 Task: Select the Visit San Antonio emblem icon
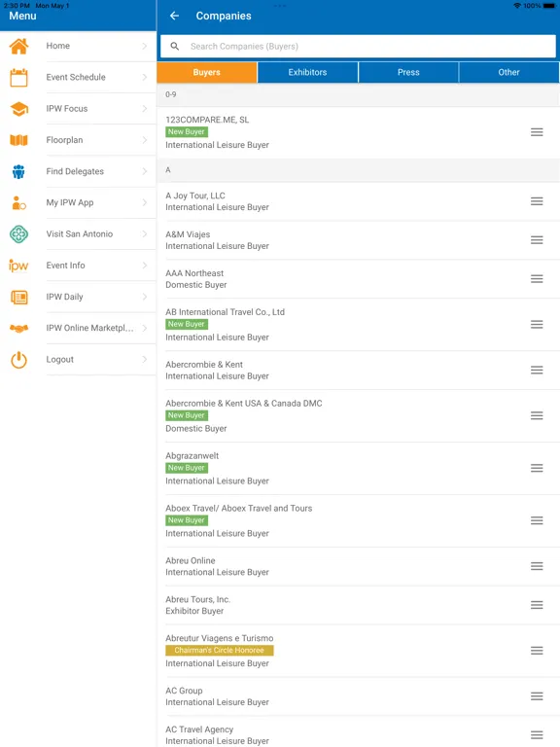click(19, 234)
